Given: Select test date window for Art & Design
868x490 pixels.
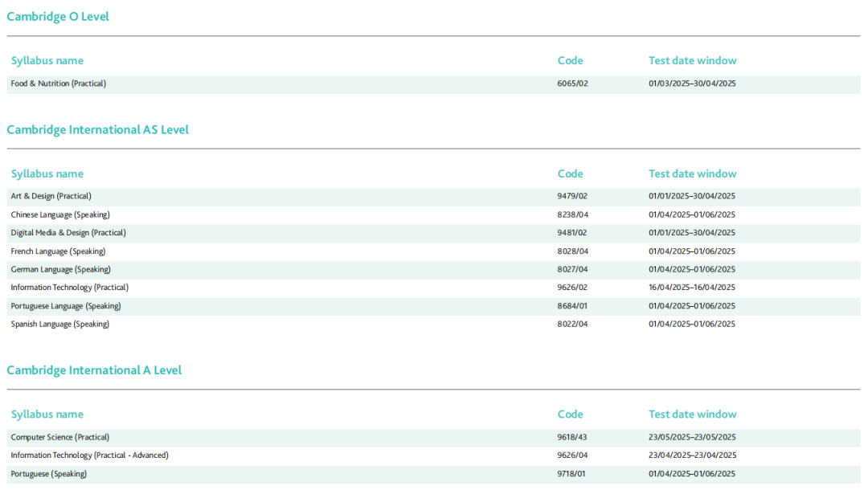Looking at the screenshot, I should pos(692,196).
